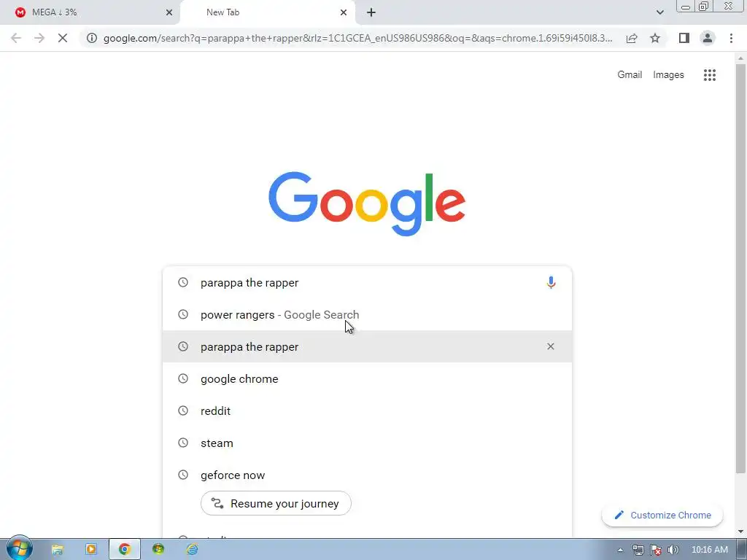Image resolution: width=747 pixels, height=560 pixels.
Task: Open a new tab with plus button
Action: (x=371, y=12)
